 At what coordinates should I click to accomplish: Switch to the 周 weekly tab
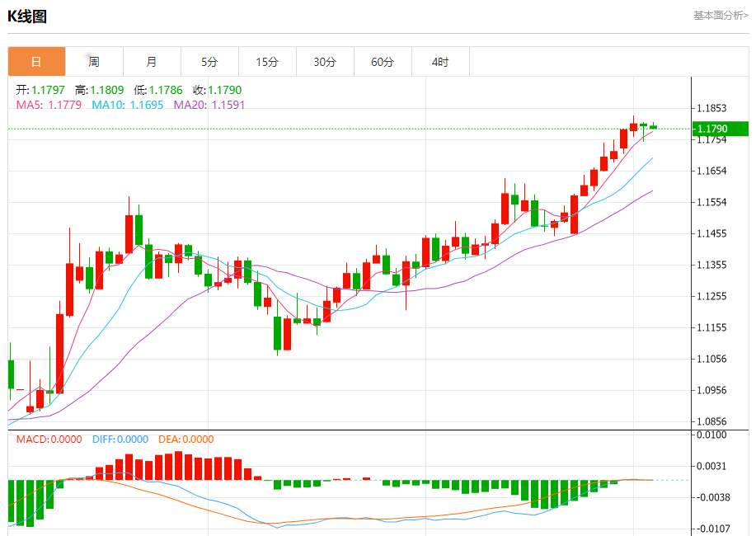coord(94,62)
